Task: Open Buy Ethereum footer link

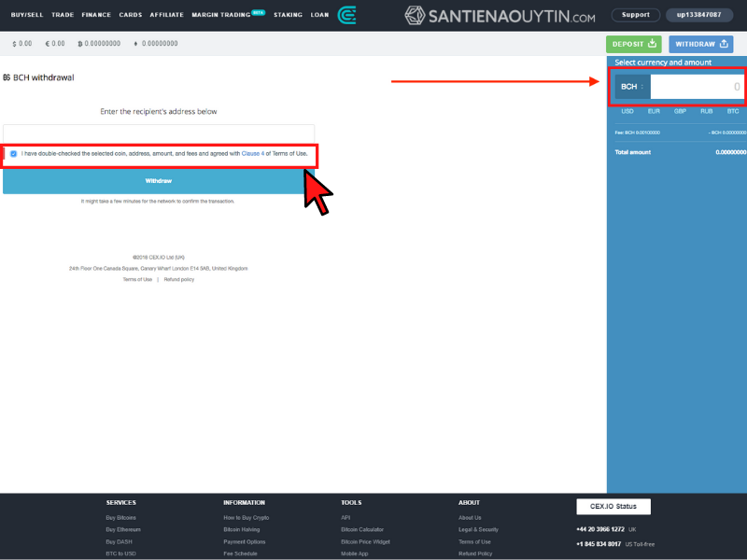Action: tap(123, 529)
